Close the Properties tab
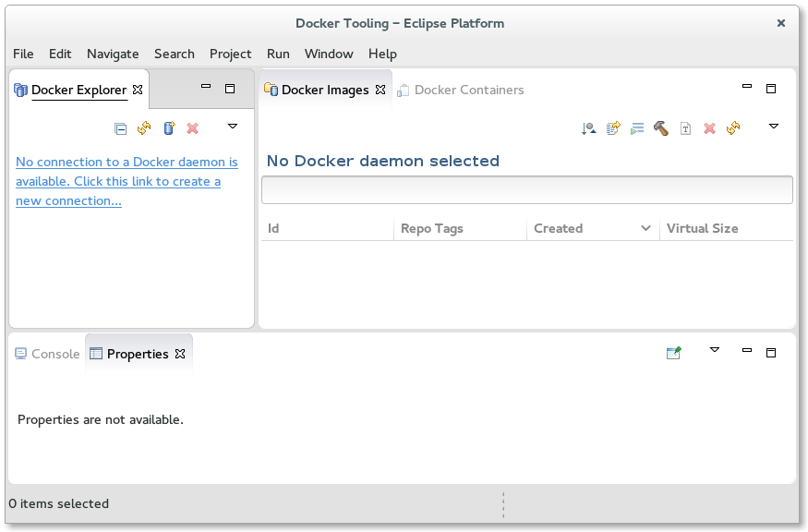The height and width of the screenshot is (532, 808). click(180, 354)
